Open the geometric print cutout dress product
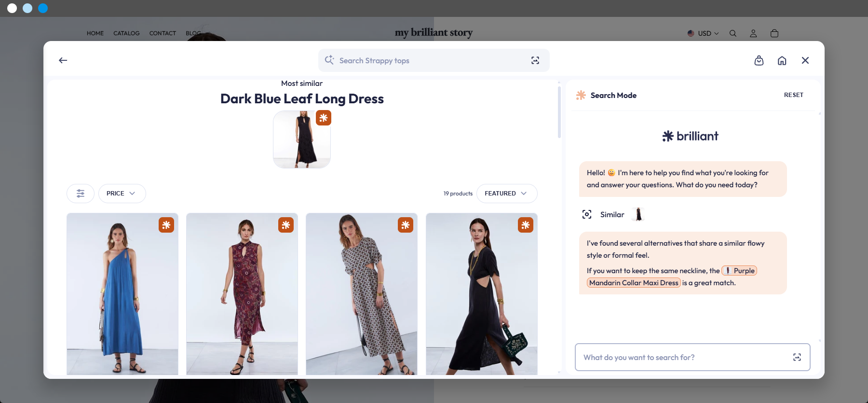 (362, 294)
